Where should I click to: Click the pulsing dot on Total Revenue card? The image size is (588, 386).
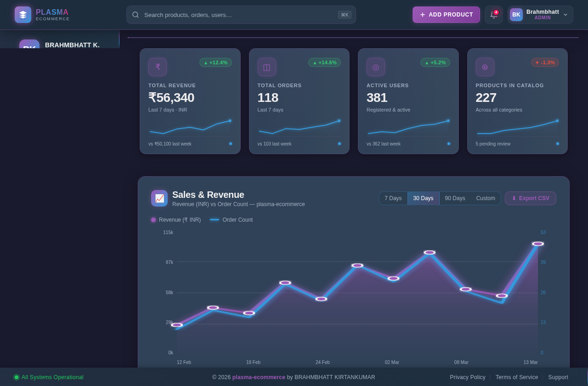coord(230,144)
